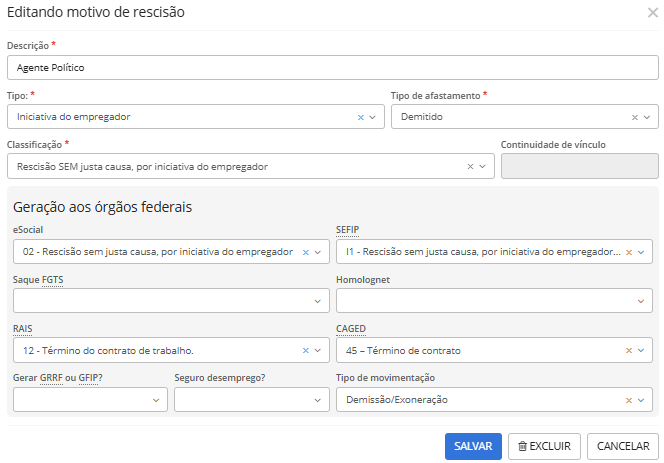Click the Demitido value text
Screen dimensions: 664x463
point(422,116)
